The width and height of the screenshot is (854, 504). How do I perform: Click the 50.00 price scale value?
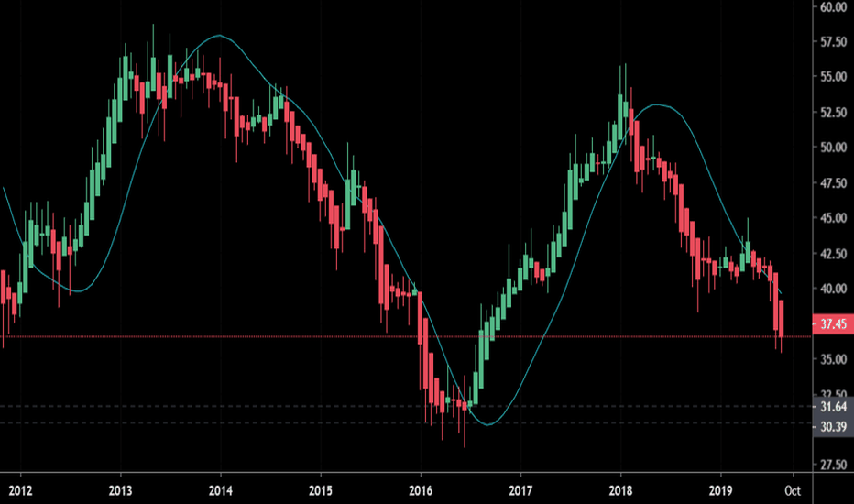[833, 148]
